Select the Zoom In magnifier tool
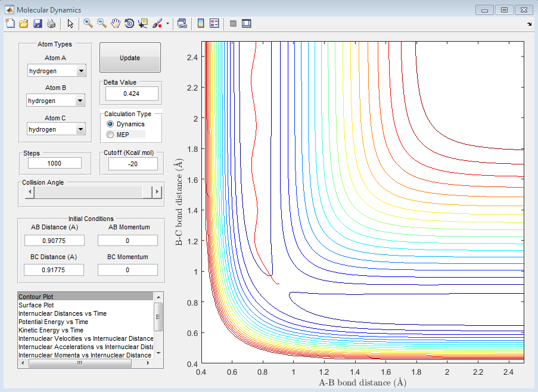 88,23
